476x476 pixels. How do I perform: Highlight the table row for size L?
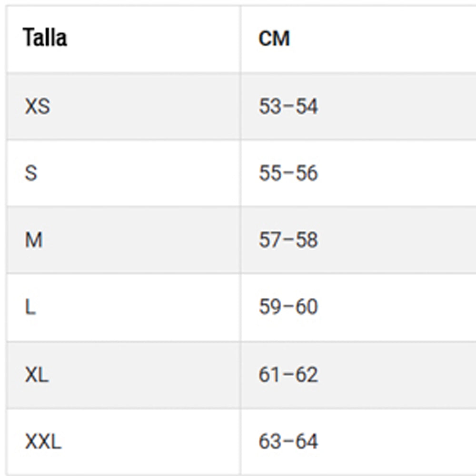click(x=143, y=307)
